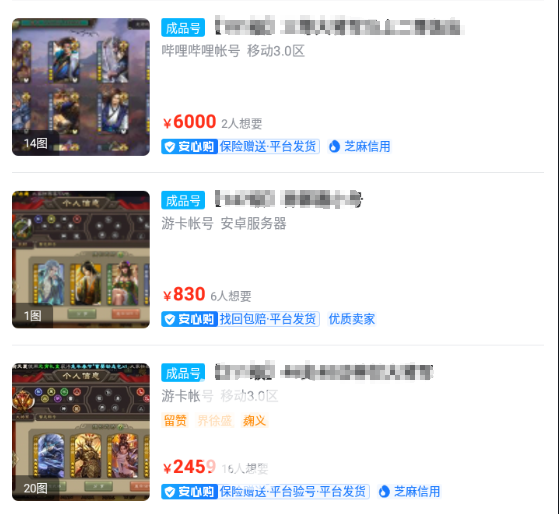
Task: Click 安心购 shield badge on ¥830 listing
Action: click(189, 319)
